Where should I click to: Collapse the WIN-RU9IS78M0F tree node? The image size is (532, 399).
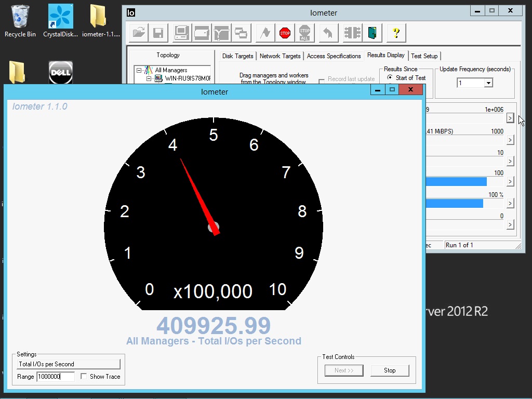[x=149, y=78]
